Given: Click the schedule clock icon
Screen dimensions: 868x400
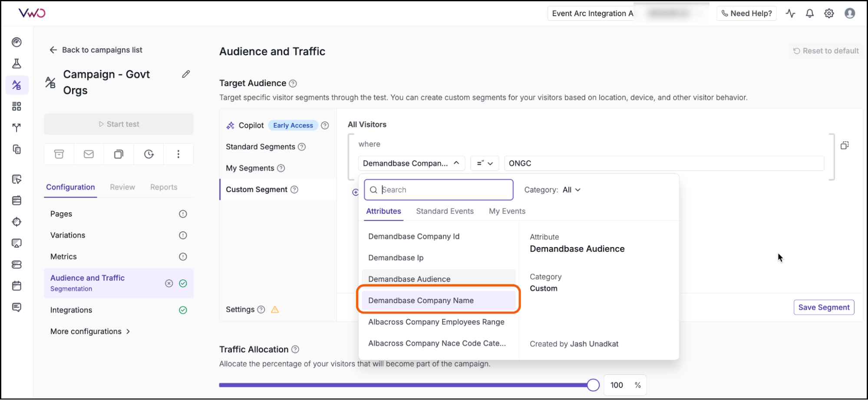Looking at the screenshot, I should click(149, 154).
